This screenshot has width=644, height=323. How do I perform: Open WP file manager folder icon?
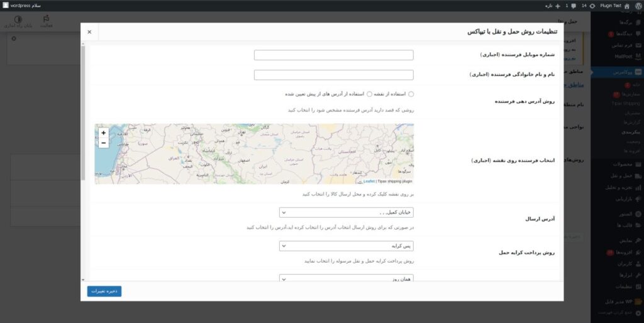click(x=638, y=302)
